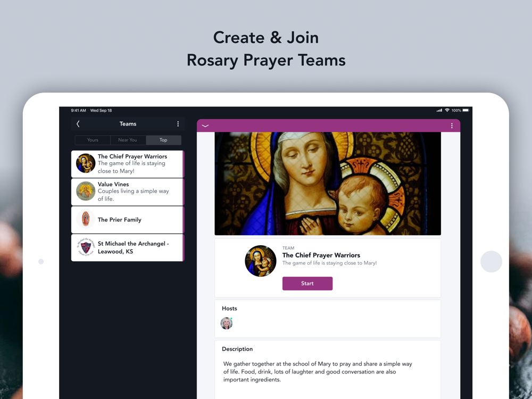Image resolution: width=532 pixels, height=399 pixels.
Task: Open The Prier Family team row
Action: tap(128, 220)
